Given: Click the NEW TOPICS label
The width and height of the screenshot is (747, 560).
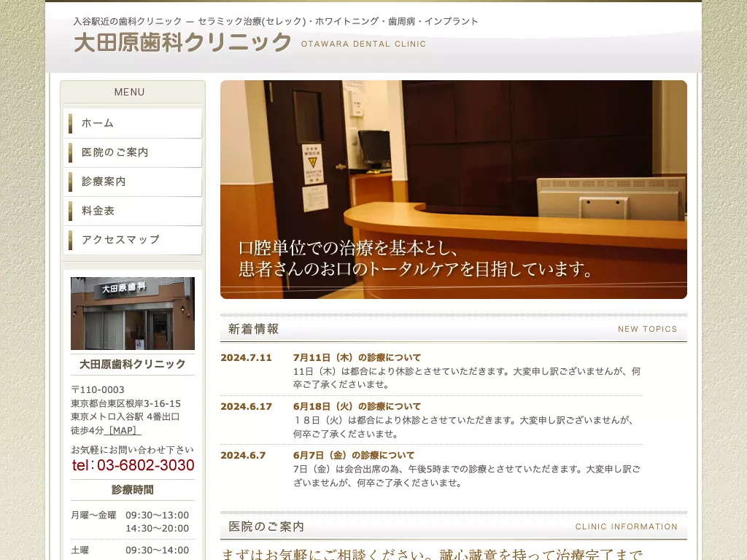Looking at the screenshot, I should pyautogui.click(x=648, y=329).
